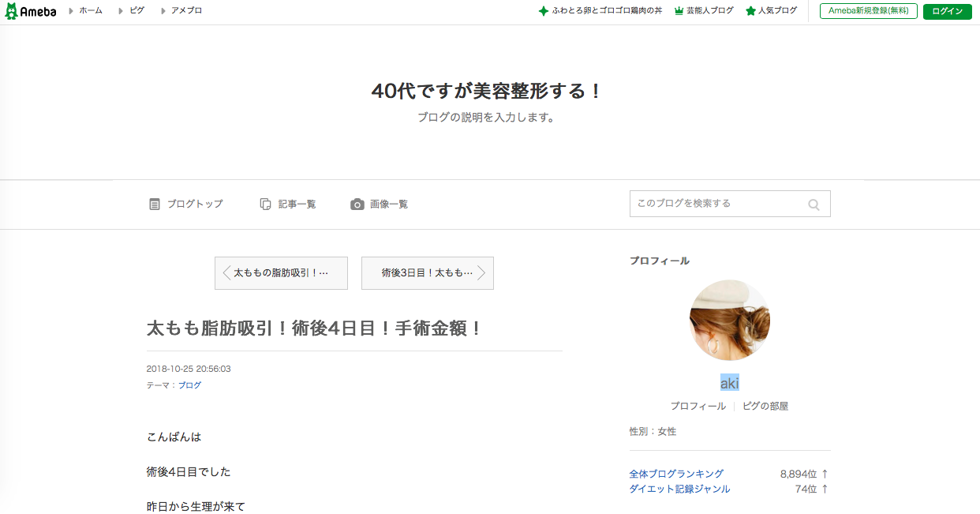Click the Ameba mascot logo icon
Screen dimensions: 980x514
point(14,10)
